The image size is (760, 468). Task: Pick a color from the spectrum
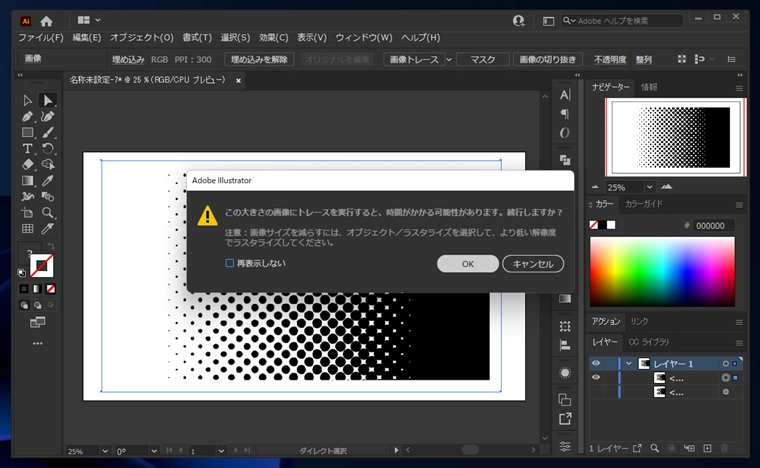click(x=662, y=272)
